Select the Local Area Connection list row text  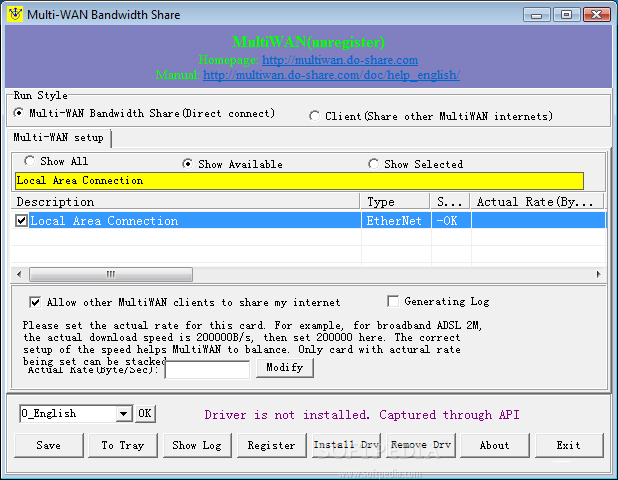104,221
